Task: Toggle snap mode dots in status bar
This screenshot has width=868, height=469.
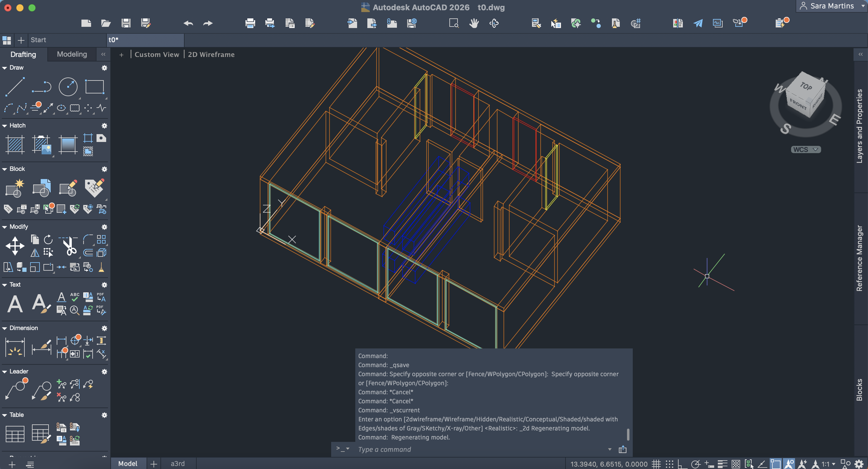Action: tap(669, 464)
